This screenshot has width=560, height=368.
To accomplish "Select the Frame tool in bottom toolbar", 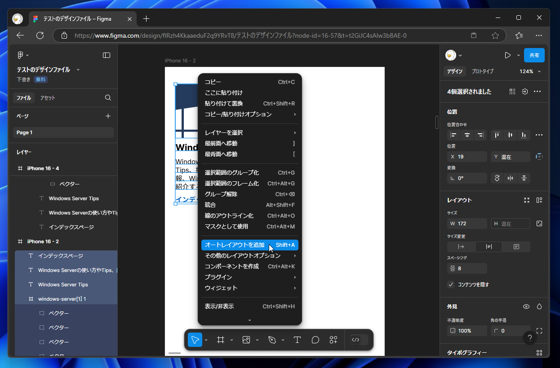I will (221, 340).
